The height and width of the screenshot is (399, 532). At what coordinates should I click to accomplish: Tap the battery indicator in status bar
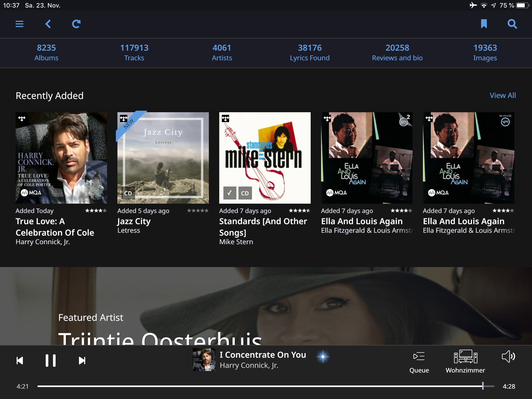523,5
